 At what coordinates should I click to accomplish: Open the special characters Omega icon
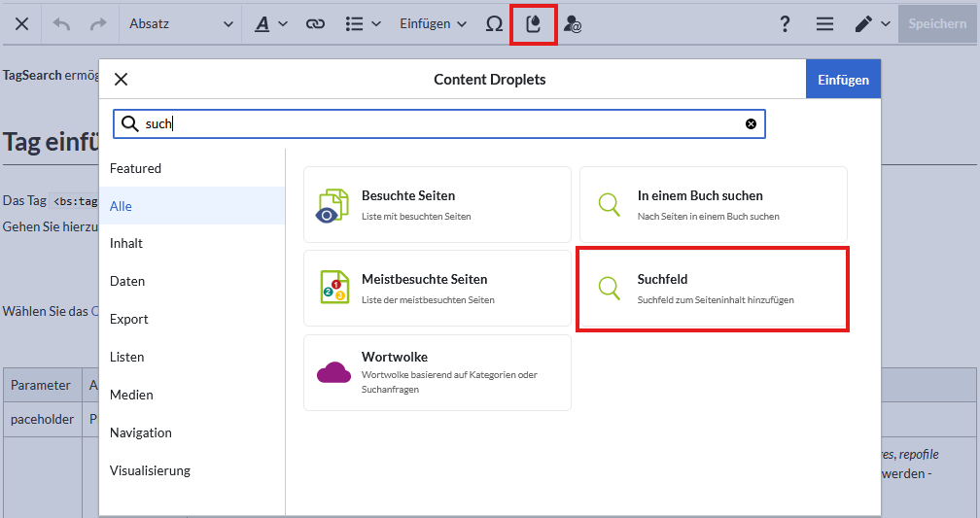point(494,24)
